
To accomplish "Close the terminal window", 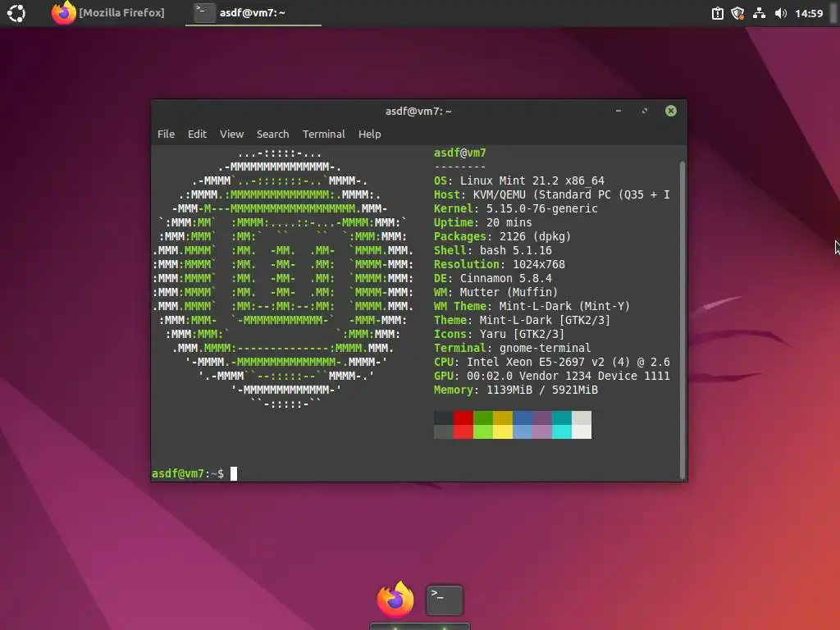I will point(671,111).
